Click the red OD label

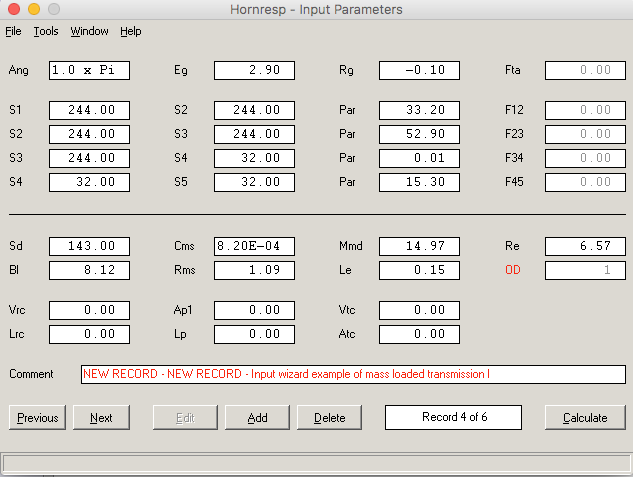point(513,270)
